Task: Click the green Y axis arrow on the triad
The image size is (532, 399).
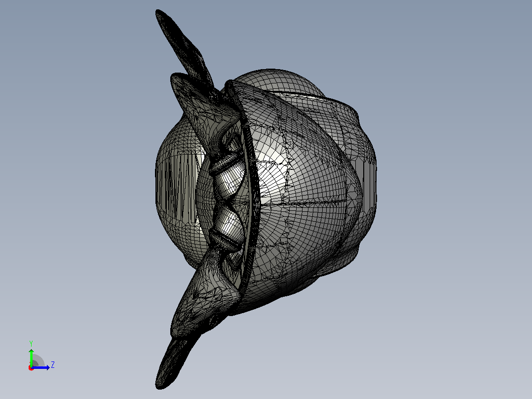Action: click(31, 357)
